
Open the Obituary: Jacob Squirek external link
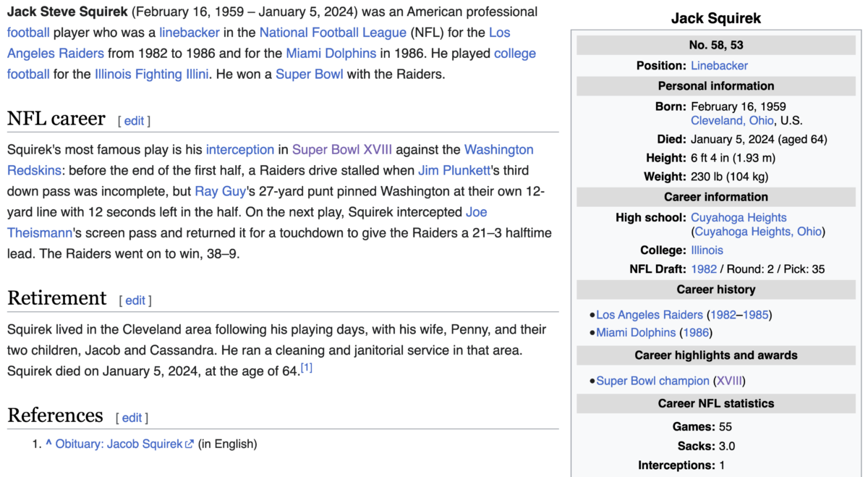(119, 444)
